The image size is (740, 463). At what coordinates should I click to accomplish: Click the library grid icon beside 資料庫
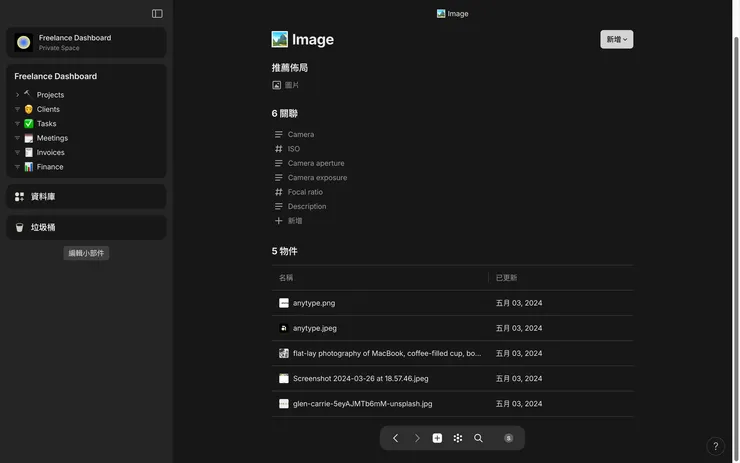point(19,196)
